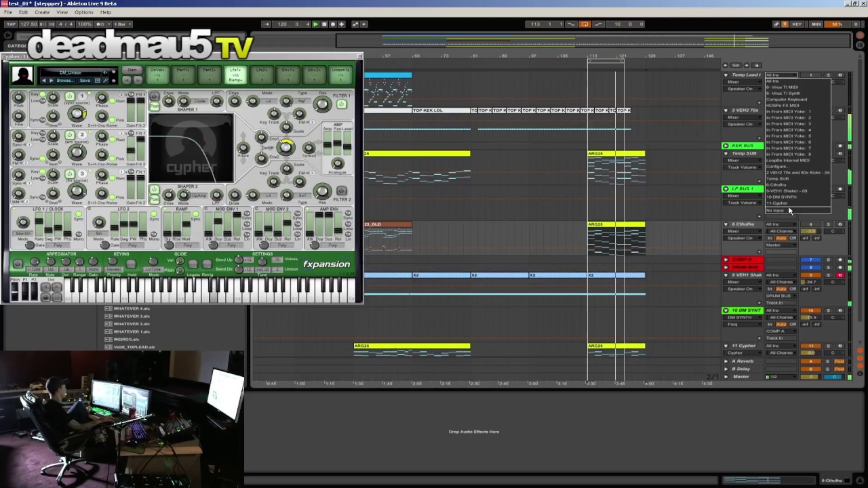Image resolution: width=868 pixels, height=488 pixels.
Task: Toggle the KEY map mode button
Action: click(797, 24)
